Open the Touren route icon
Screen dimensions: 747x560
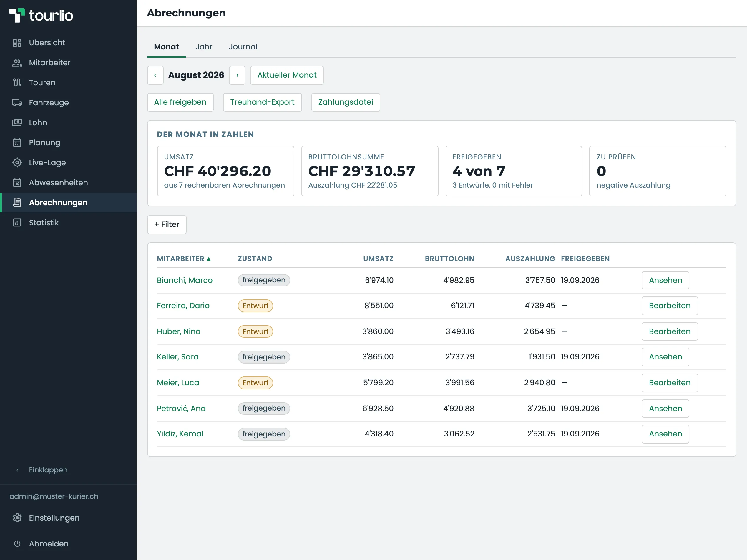(17, 83)
